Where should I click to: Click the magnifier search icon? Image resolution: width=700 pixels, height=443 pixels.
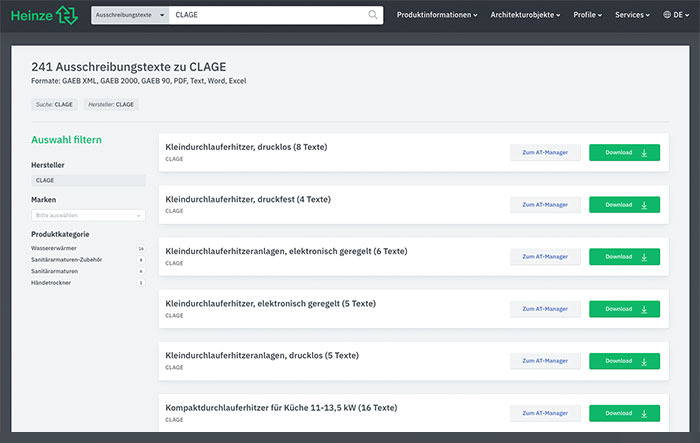coord(373,15)
